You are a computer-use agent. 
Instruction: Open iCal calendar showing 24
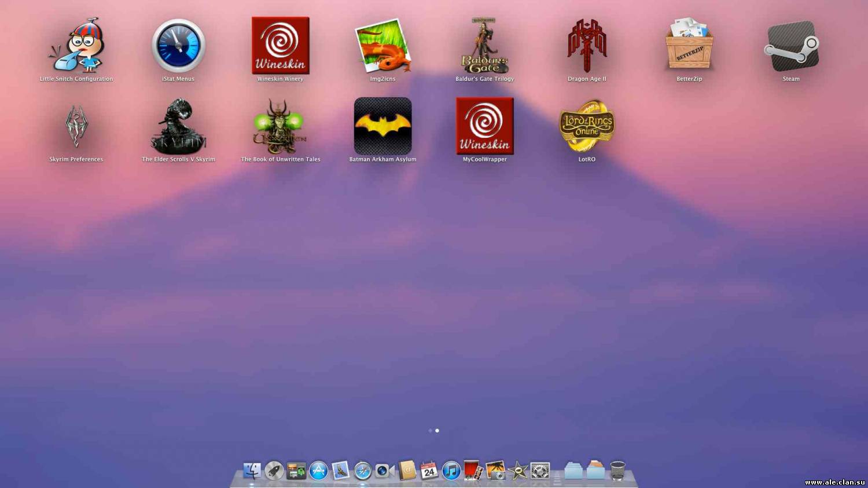(429, 471)
